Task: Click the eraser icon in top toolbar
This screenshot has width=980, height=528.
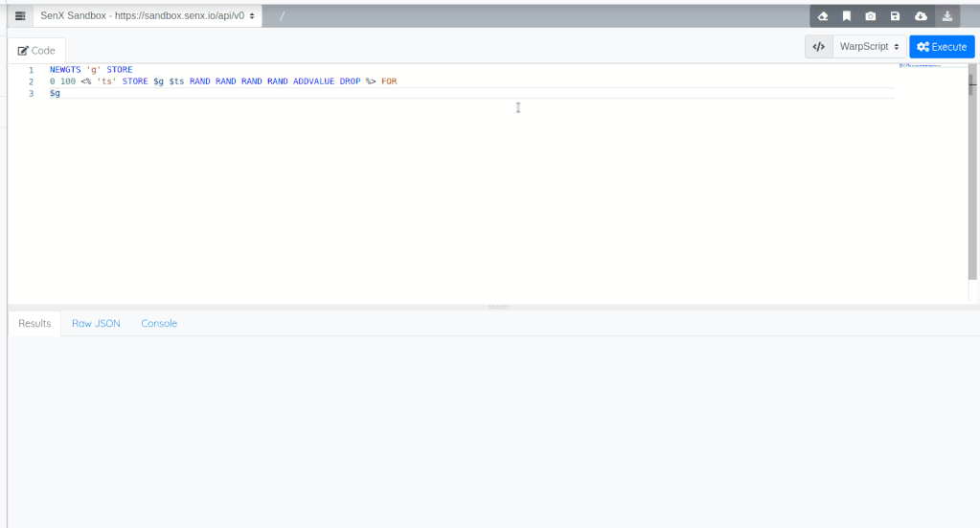Action: tap(822, 16)
